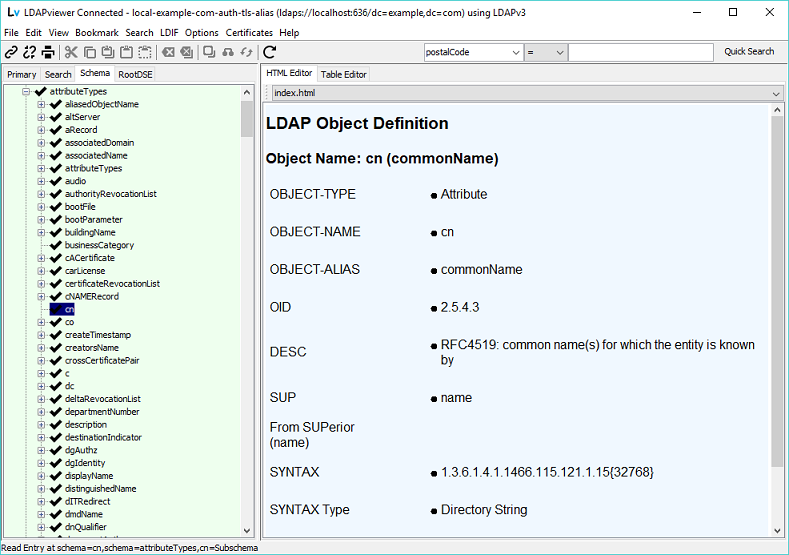Click the paste clipboard with stacked pages icon
This screenshot has height=555, width=789.
click(x=108, y=52)
